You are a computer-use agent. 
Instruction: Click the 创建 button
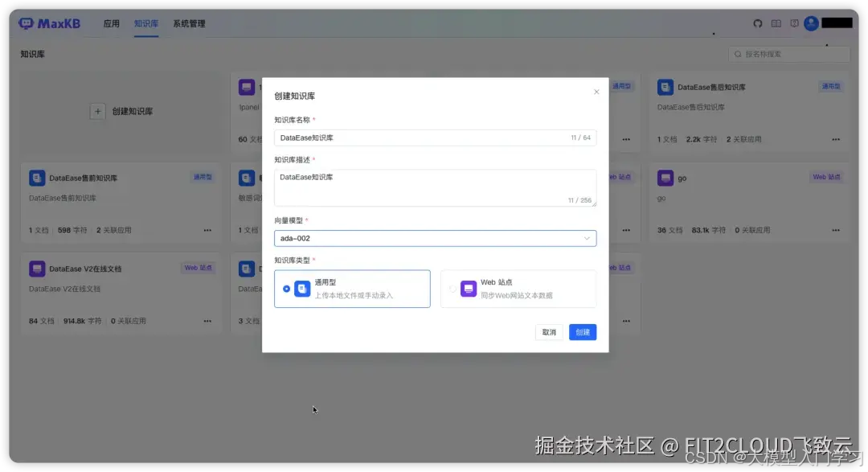[583, 332]
